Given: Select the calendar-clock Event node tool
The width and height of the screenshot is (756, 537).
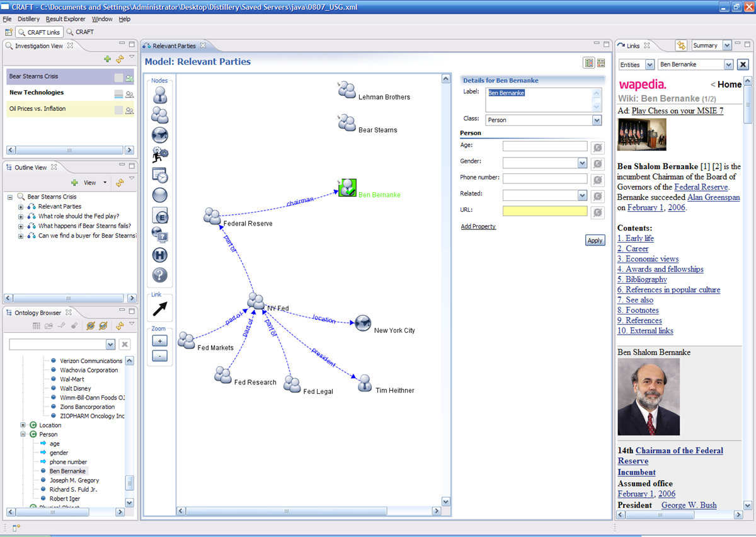Looking at the screenshot, I should (160, 175).
